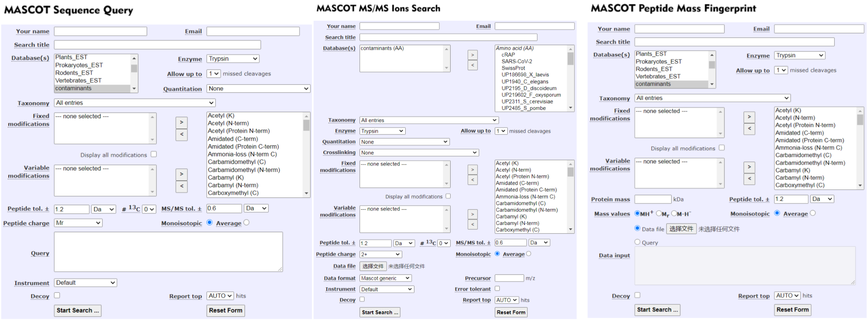Click Reset Form in MS/MS Ions Search
868x320 pixels.
pyautogui.click(x=511, y=312)
